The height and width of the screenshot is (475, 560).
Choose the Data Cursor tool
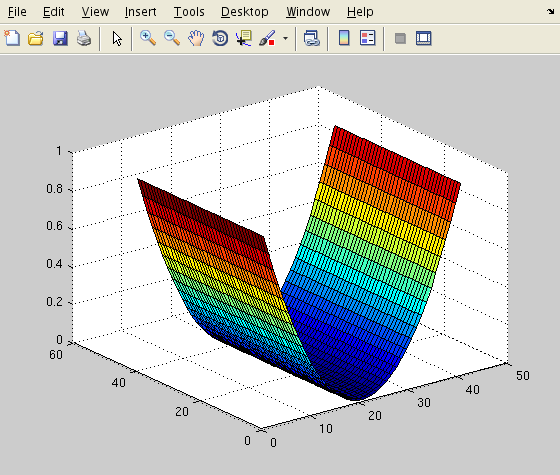(244, 38)
